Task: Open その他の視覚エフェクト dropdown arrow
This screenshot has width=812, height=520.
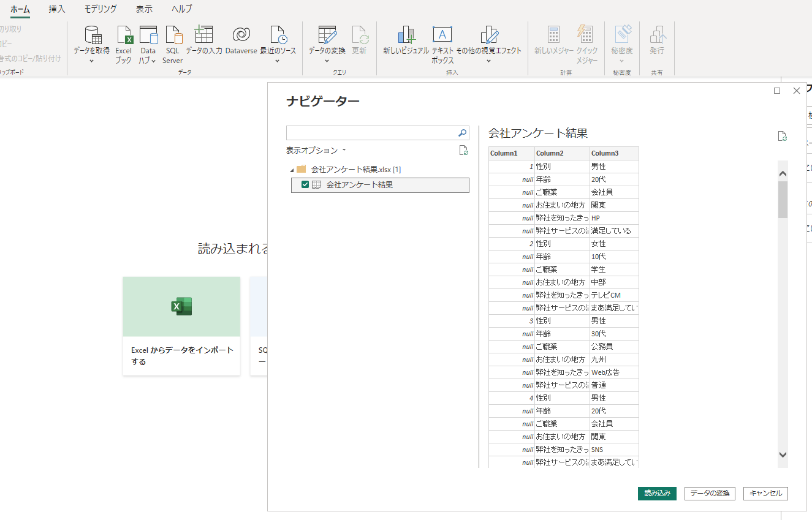Action: pos(488,61)
